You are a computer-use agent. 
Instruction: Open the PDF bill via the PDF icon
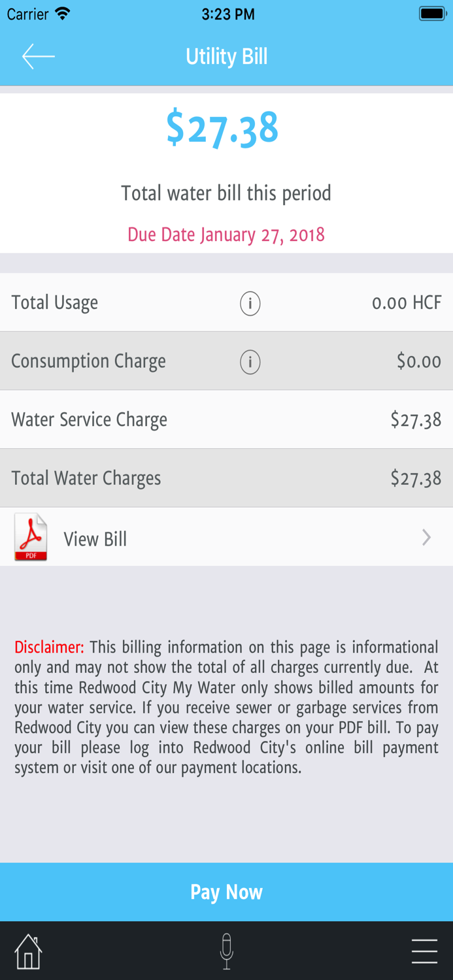point(30,537)
